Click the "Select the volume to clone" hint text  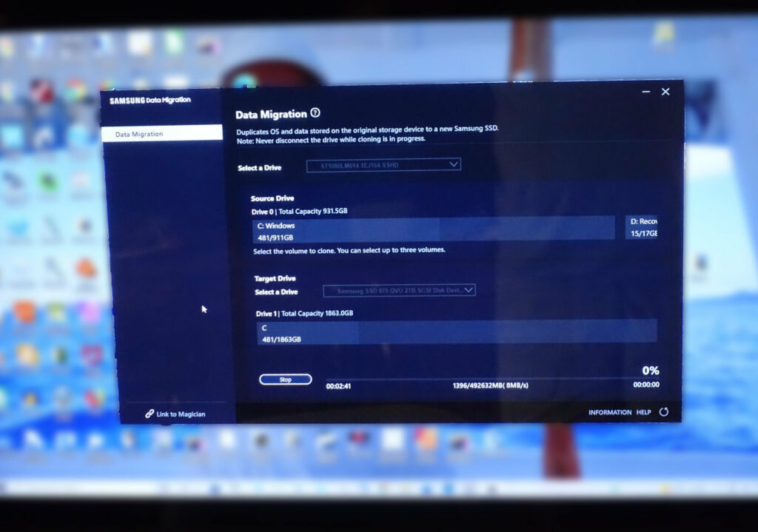click(349, 250)
